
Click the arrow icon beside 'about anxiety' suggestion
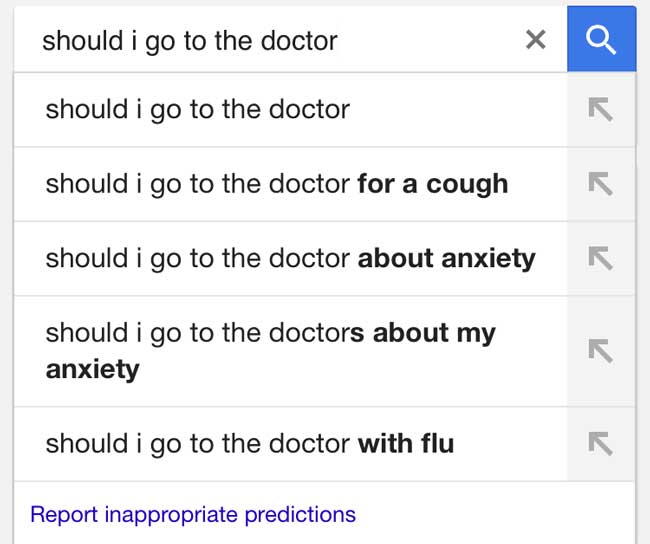click(x=600, y=258)
